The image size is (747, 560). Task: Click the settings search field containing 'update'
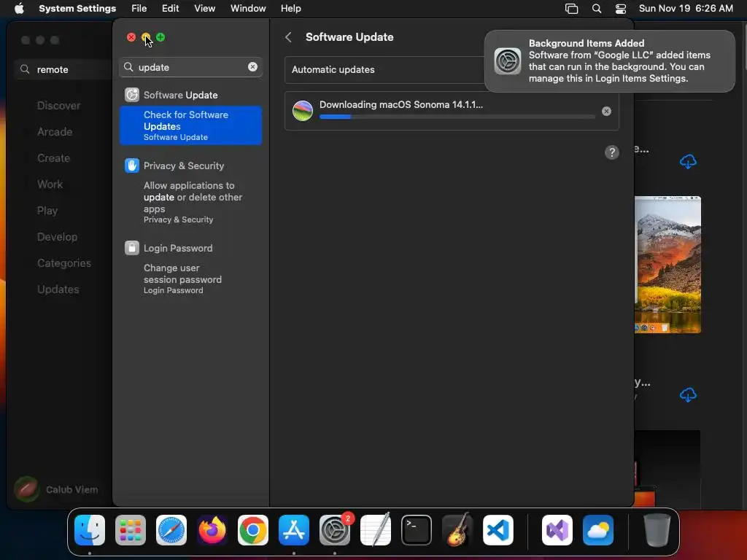(x=190, y=67)
